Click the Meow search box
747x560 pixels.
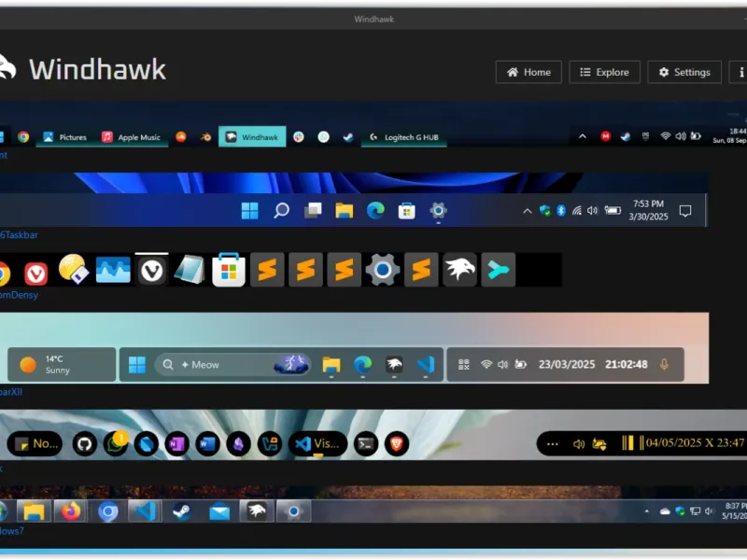[233, 365]
